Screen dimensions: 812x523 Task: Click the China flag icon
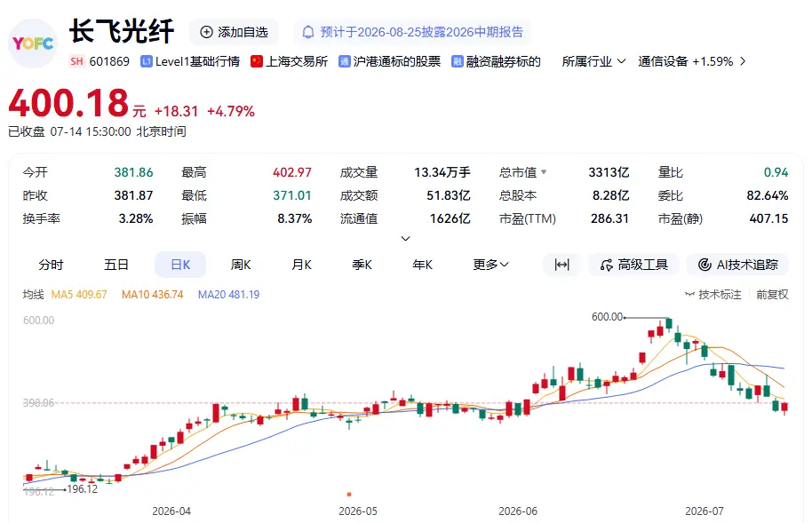click(257, 61)
